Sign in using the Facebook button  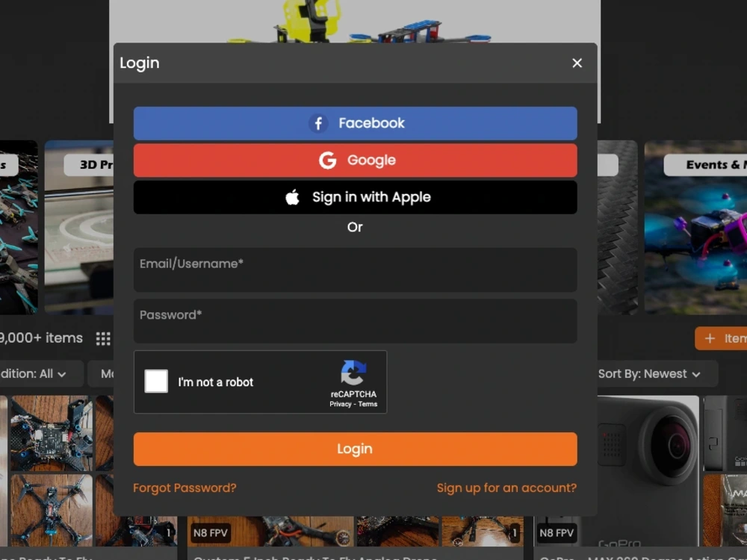click(355, 123)
